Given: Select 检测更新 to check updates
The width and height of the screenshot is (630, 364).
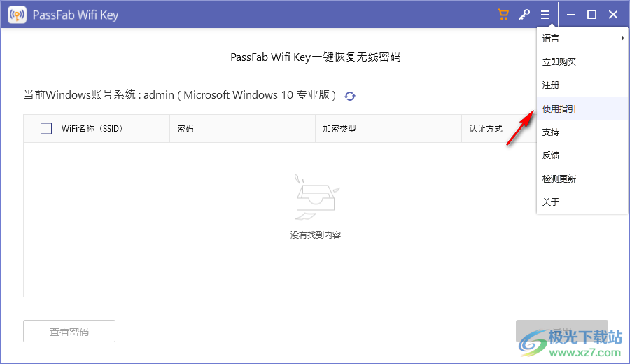Looking at the screenshot, I should click(x=582, y=178).
